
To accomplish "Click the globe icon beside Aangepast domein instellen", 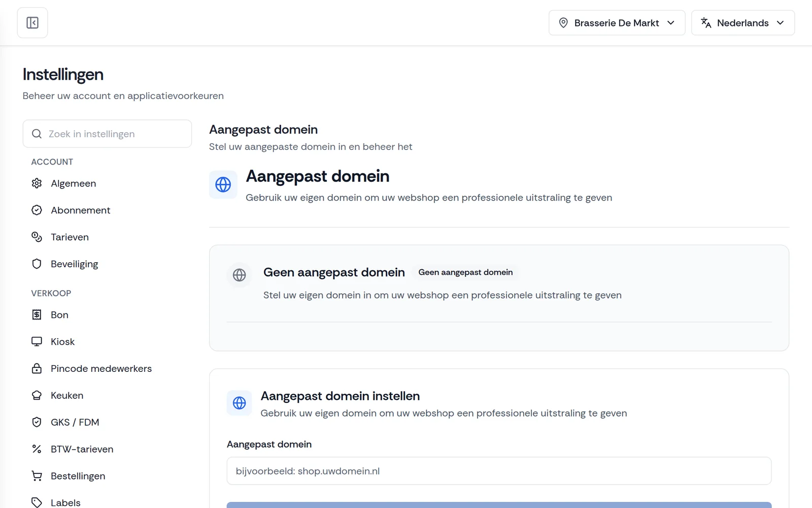I will coord(240,403).
